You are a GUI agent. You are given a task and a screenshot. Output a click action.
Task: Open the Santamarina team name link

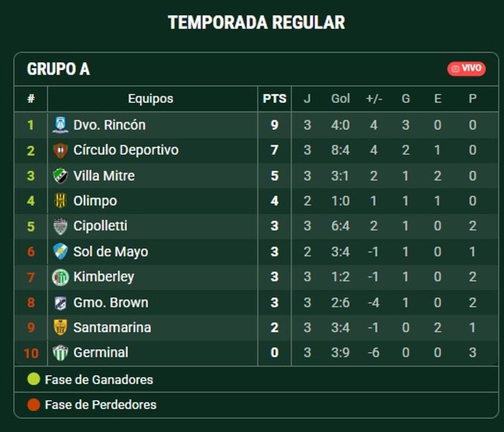point(112,327)
